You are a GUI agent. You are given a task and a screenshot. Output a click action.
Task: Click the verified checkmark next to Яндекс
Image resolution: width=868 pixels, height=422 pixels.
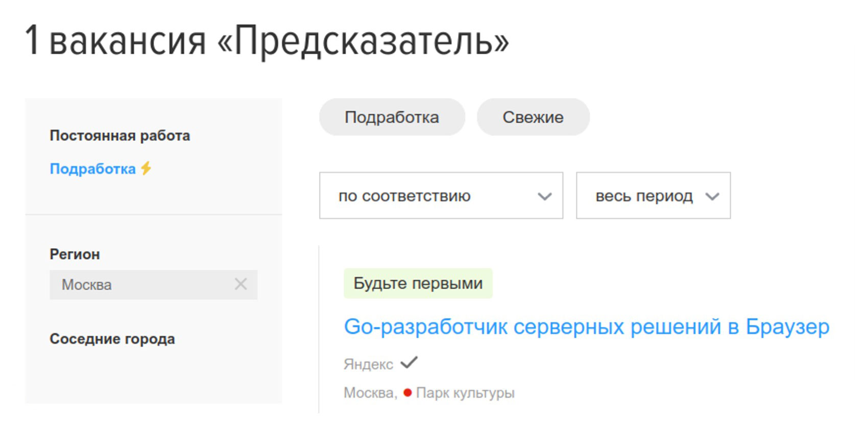tap(409, 363)
